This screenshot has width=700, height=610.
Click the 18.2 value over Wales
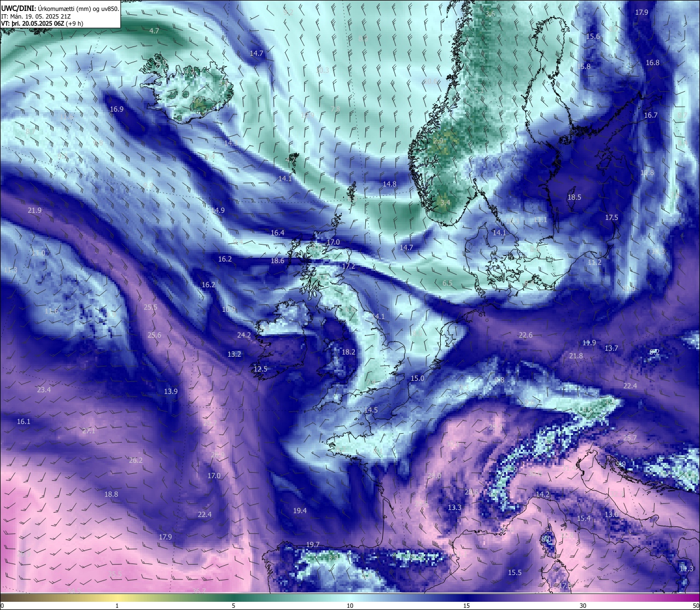coord(348,352)
